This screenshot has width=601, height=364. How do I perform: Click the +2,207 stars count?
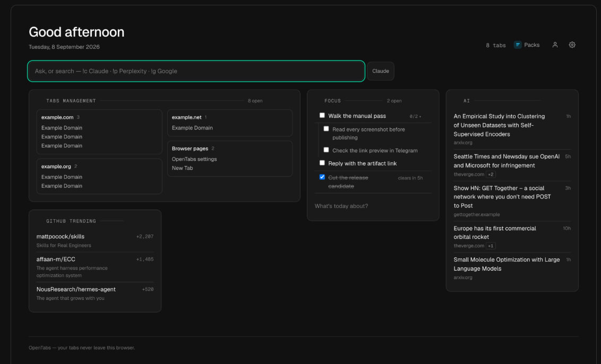(145, 237)
